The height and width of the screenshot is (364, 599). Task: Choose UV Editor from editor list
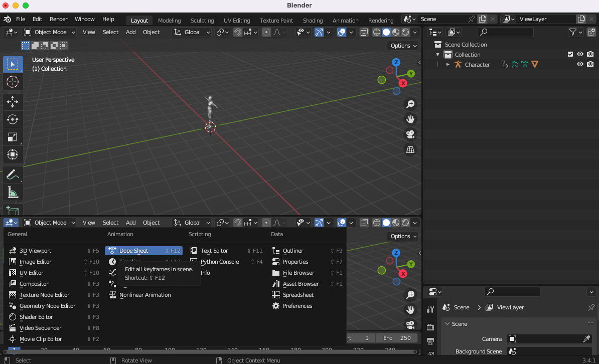pos(54,273)
